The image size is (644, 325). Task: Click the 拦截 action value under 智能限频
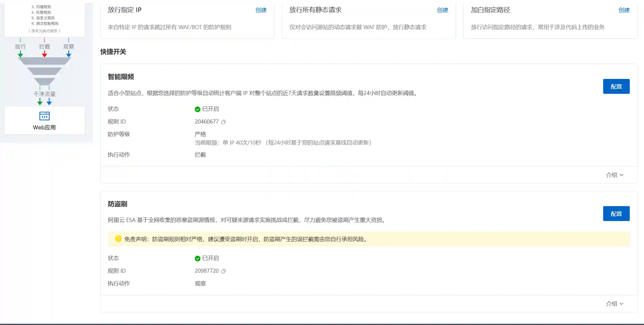click(x=200, y=155)
